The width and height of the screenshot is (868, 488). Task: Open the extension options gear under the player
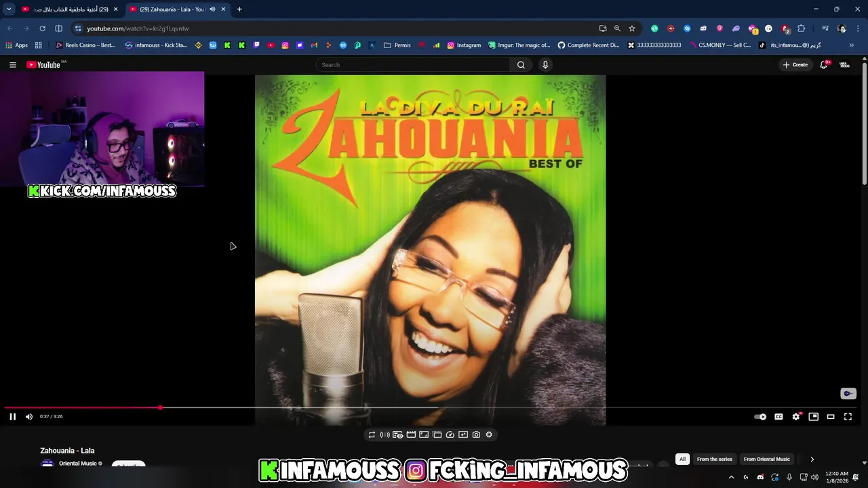pos(489,434)
